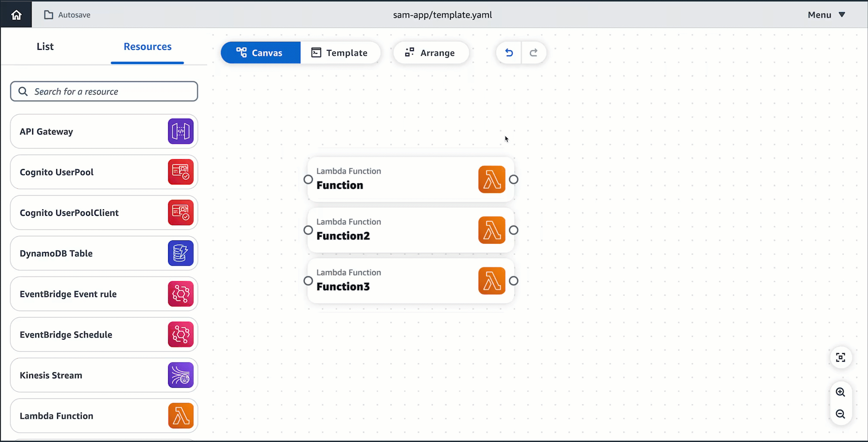Open the Menu dropdown
This screenshot has height=442, width=868.
pyautogui.click(x=825, y=14)
